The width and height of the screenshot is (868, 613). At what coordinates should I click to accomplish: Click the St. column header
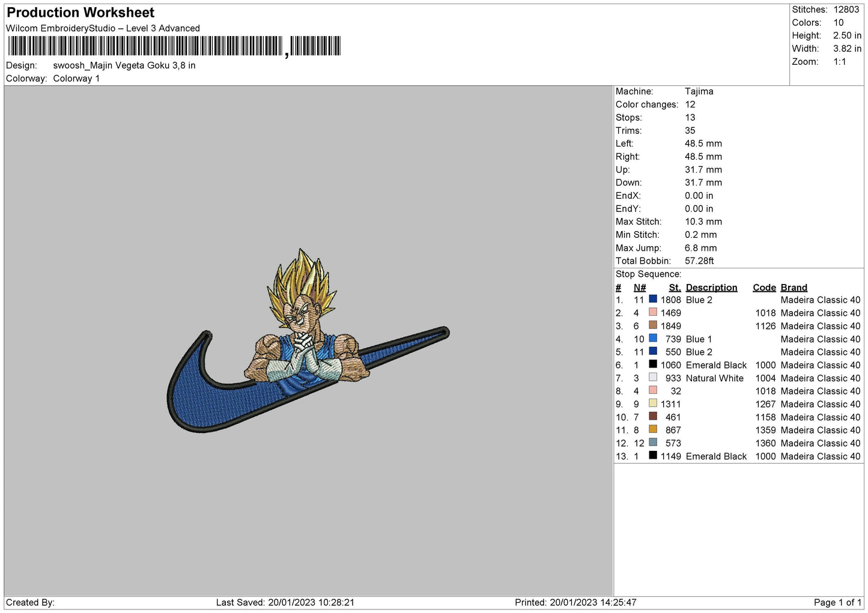pyautogui.click(x=675, y=288)
